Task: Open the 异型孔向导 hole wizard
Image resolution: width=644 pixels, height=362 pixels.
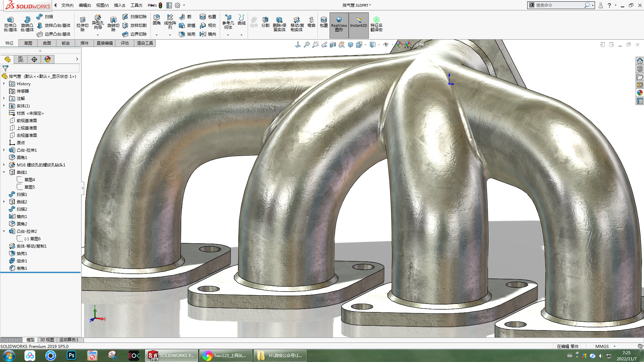Action: coord(98,23)
